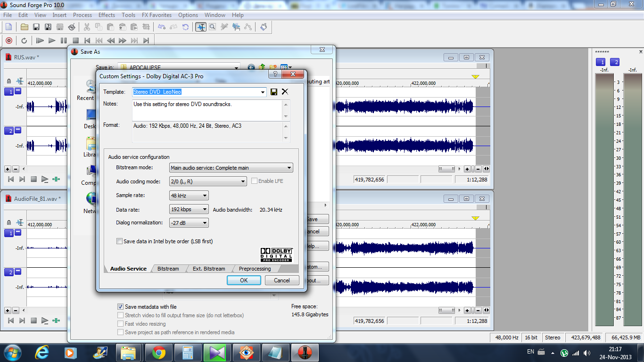
Task: Open the Effects menu
Action: click(107, 15)
